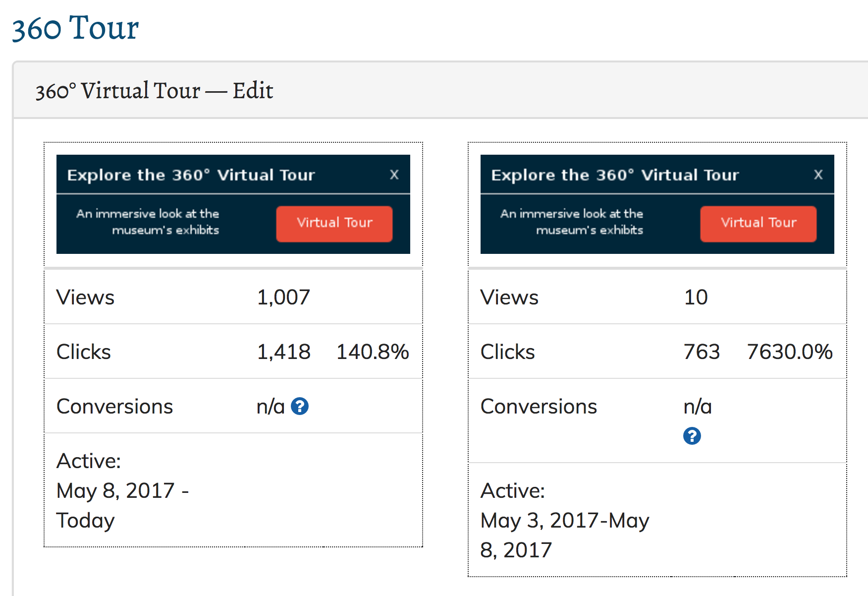This screenshot has width=868, height=596.
Task: Click the active date May 3, 2017-May 8, 2017
Action: click(565, 535)
